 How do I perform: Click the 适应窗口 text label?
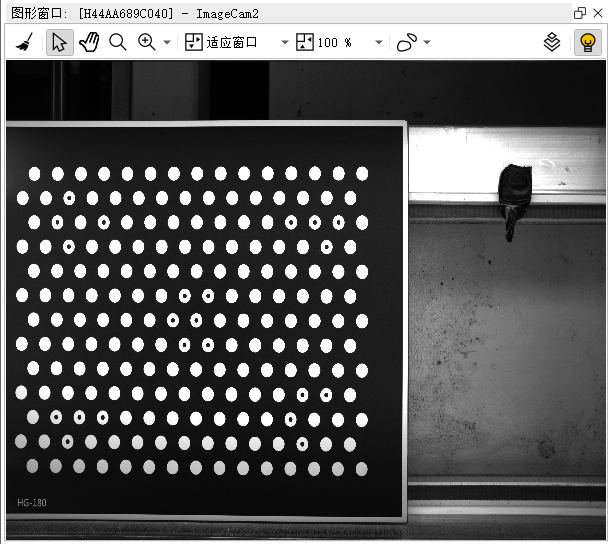pos(232,43)
